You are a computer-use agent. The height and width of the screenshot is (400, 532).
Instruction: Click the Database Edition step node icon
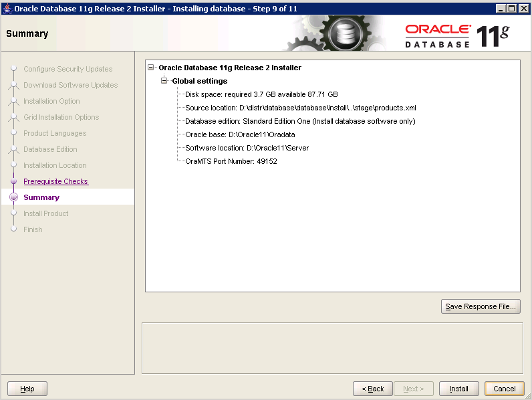[x=13, y=149]
